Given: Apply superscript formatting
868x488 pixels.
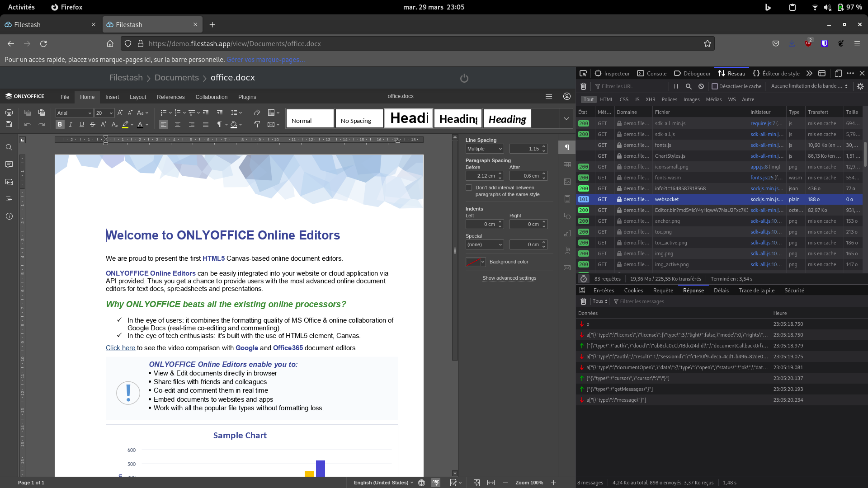Looking at the screenshot, I should (x=104, y=124).
